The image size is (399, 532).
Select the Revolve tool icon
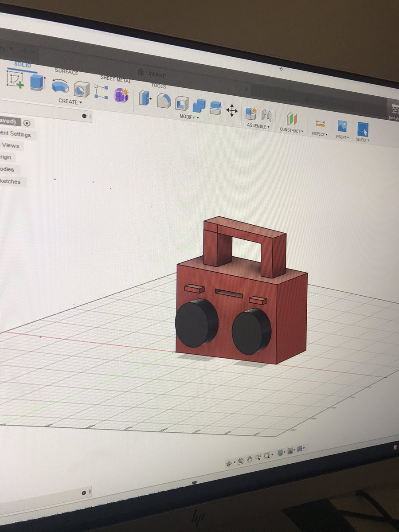pos(60,86)
